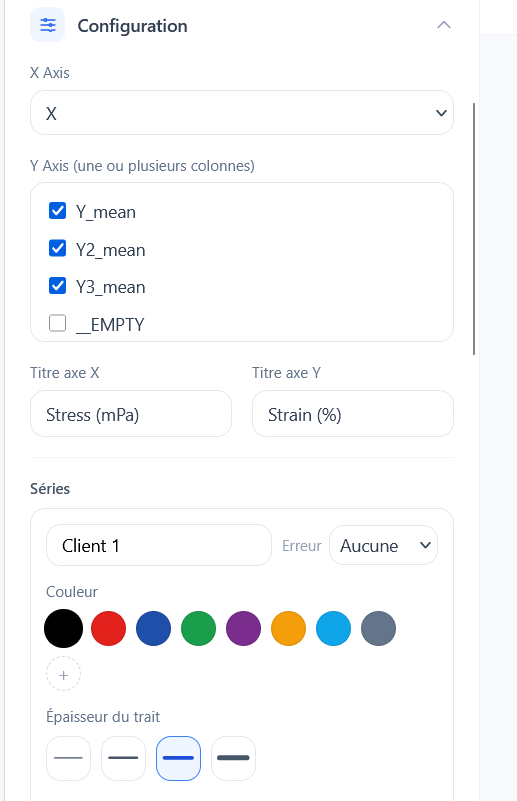Enable the __EMPTY column checkbox
Viewport: 517px width, 801px height.
tap(57, 323)
